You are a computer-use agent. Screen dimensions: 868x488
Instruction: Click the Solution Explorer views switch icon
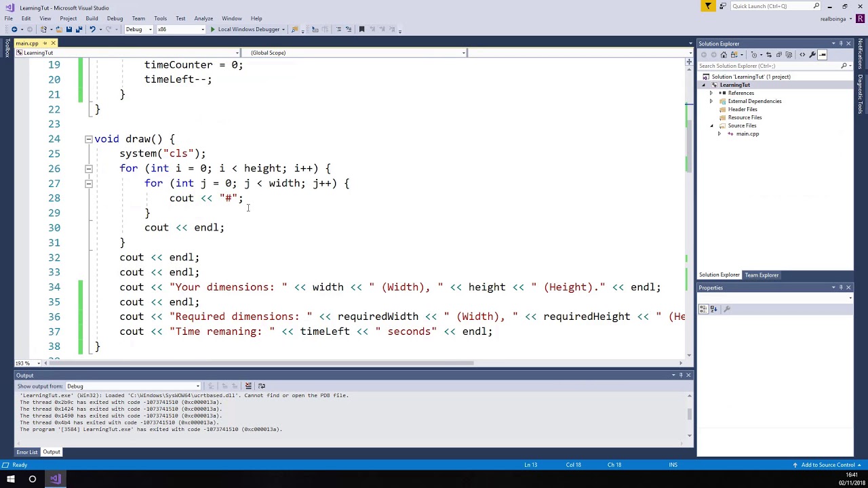pos(734,55)
